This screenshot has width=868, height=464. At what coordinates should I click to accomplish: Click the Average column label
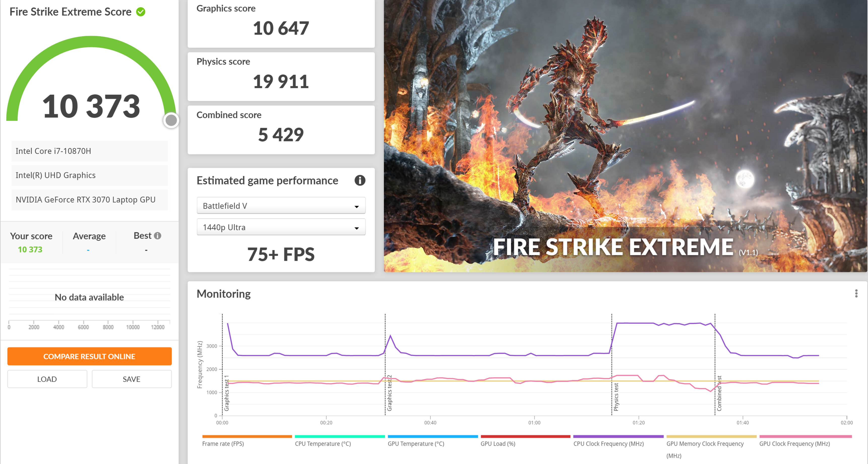click(x=89, y=236)
